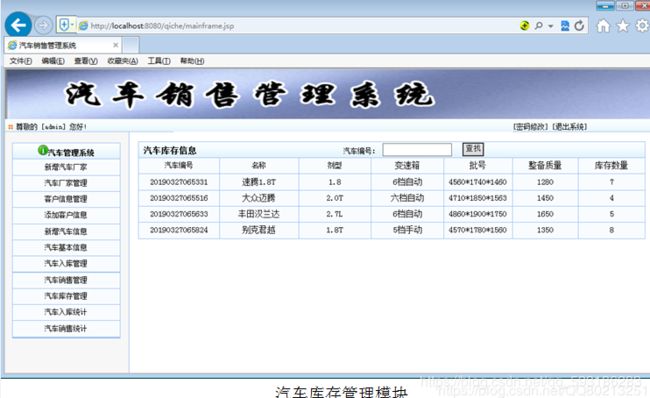Open the 查看(V) menu

pos(86,61)
